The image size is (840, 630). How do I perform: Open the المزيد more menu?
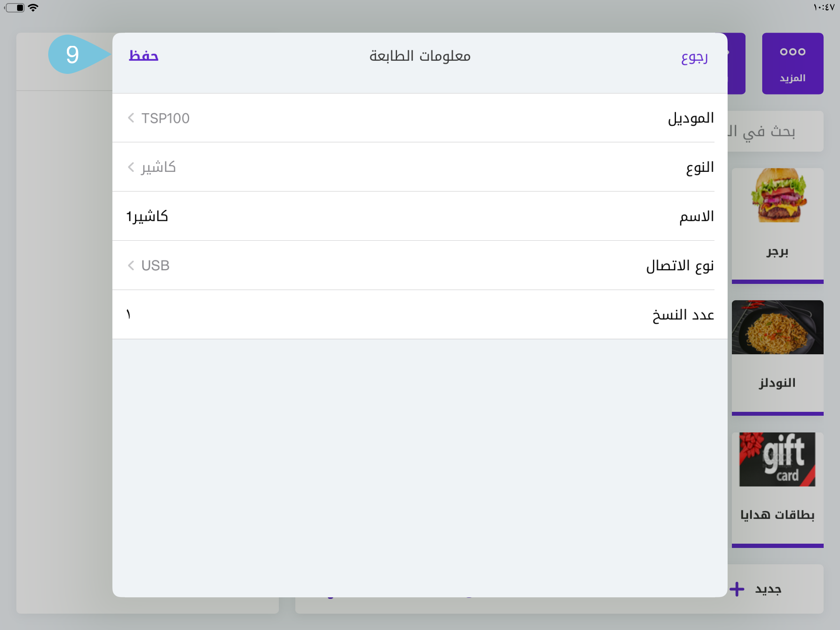coord(792,64)
